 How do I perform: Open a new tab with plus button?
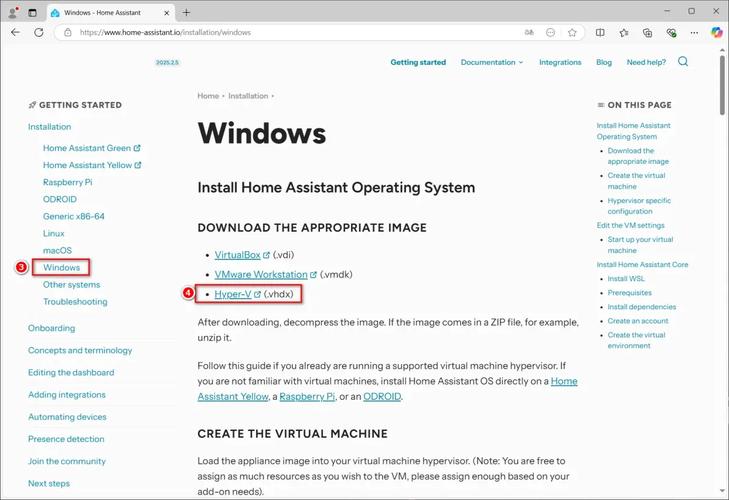click(x=186, y=13)
